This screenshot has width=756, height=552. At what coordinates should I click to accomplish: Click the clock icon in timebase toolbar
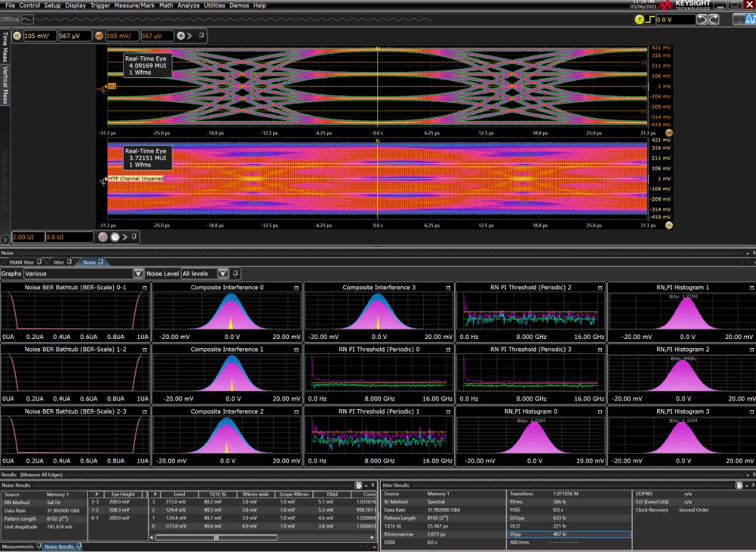point(115,237)
